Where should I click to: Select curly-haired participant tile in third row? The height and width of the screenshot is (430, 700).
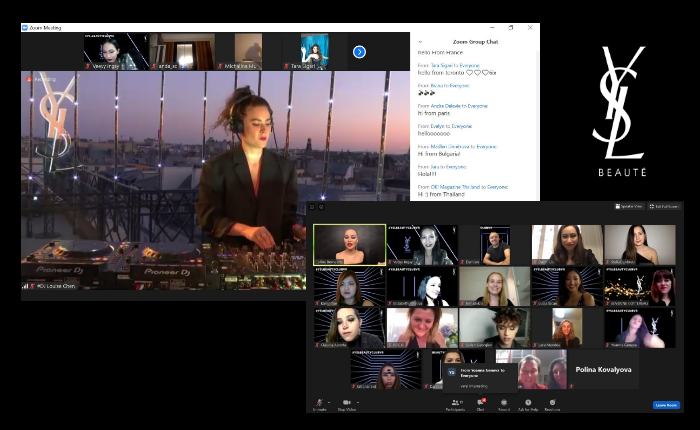[x=495, y=328]
